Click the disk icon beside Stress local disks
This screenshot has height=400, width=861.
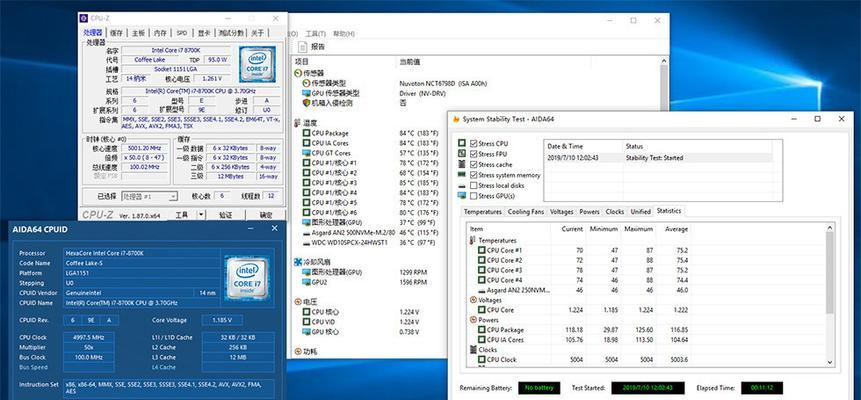tap(462, 186)
